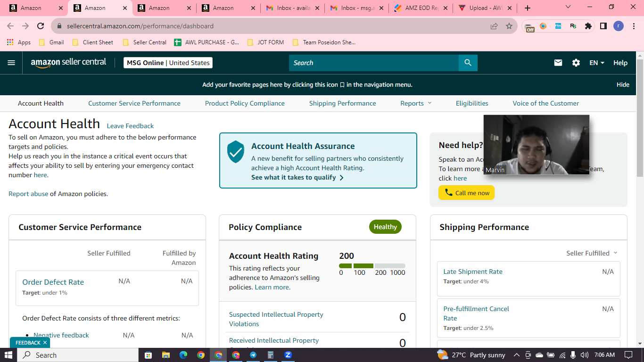Open the Windows notification center
644x362 pixels.
(x=628, y=355)
